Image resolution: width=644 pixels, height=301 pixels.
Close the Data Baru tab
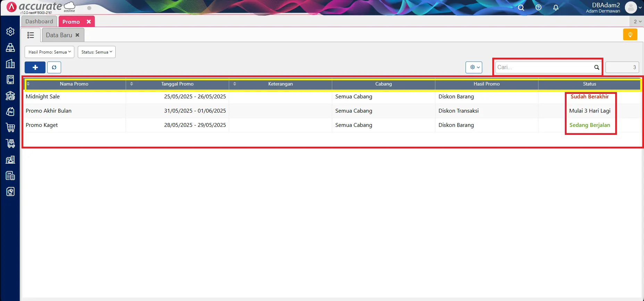tap(77, 35)
